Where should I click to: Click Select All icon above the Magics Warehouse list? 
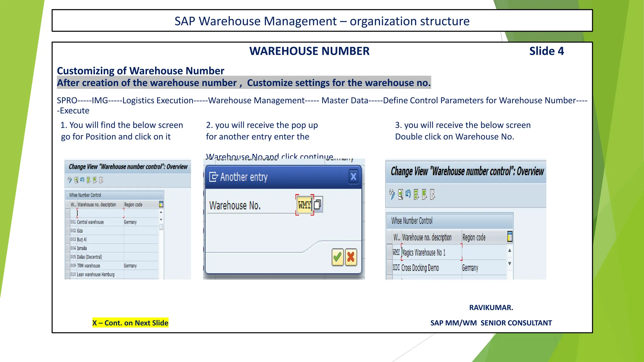pos(416,195)
